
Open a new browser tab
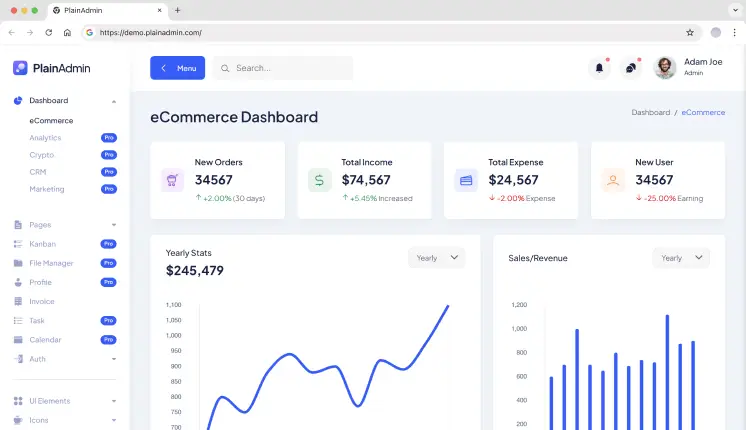tap(177, 10)
